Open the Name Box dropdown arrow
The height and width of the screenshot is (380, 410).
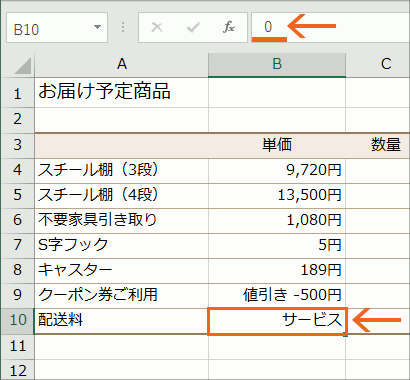(x=97, y=27)
